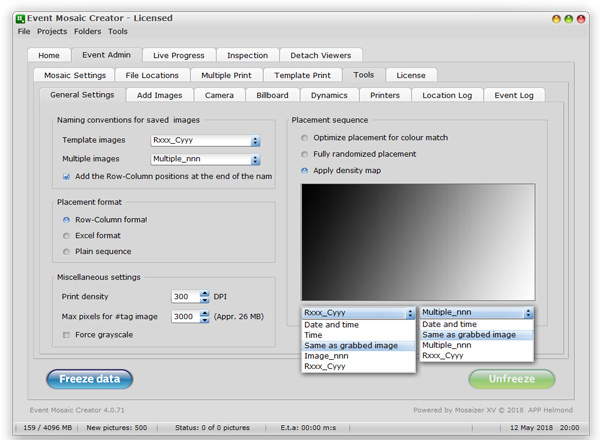Open the Camera tab
Viewport: 600px width, 440px height.
coord(219,95)
